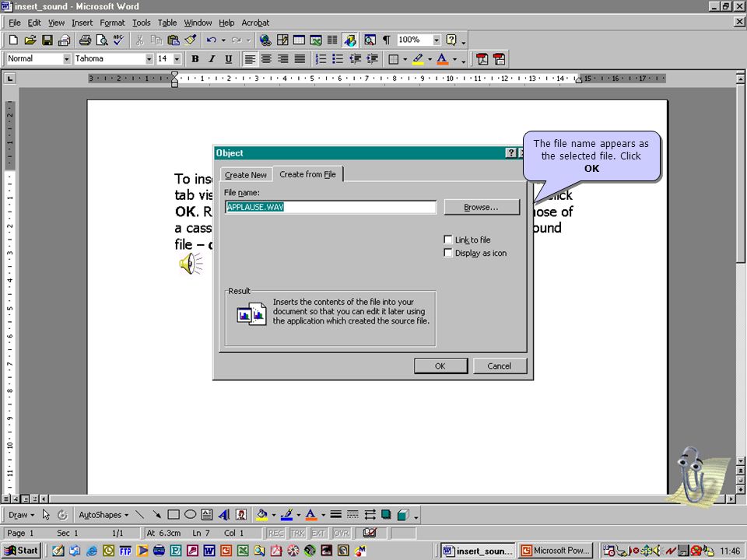Viewport: 747px width, 560px height.
Task: Cancel the Object dialog
Action: pyautogui.click(x=500, y=366)
